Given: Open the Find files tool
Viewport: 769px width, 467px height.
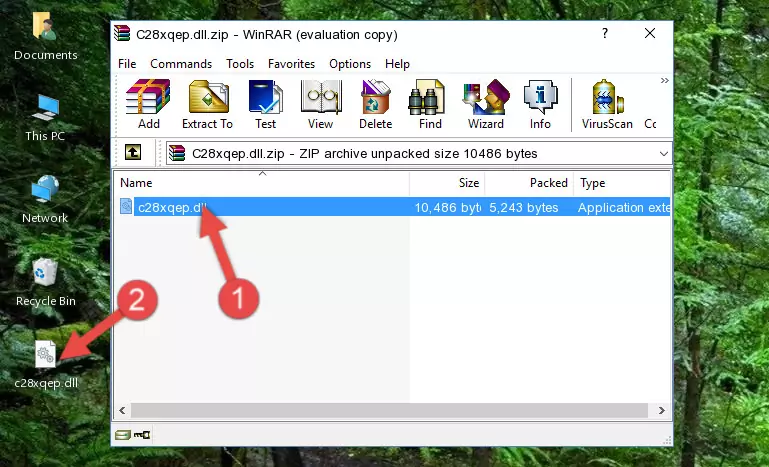Looking at the screenshot, I should coord(430,104).
